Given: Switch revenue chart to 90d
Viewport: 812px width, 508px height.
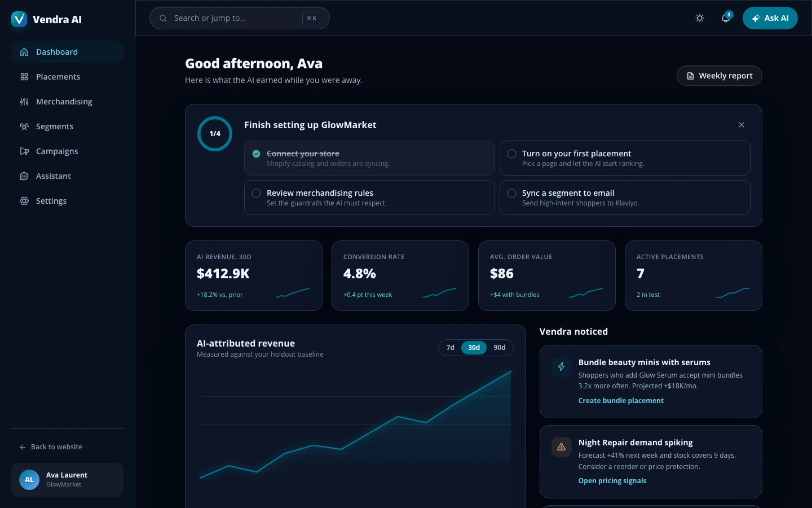Looking at the screenshot, I should click(x=500, y=348).
